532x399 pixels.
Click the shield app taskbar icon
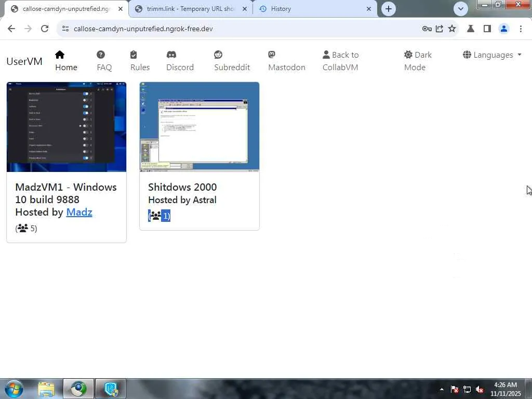coord(111,389)
